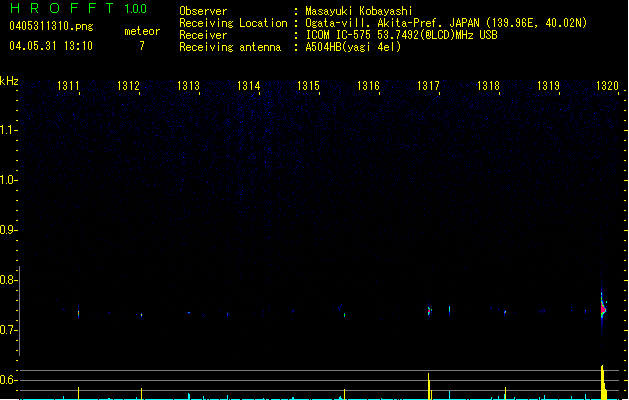Click the meteor count value 7

(142, 46)
